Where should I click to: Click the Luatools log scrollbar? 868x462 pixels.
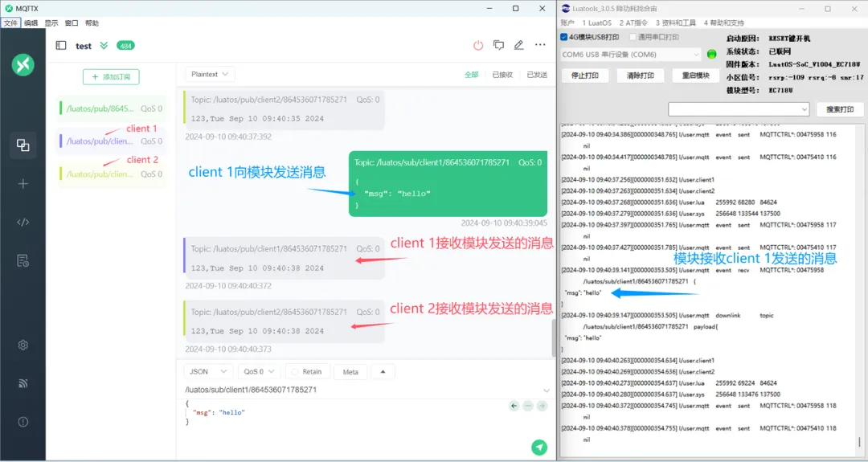pyautogui.click(x=860, y=442)
